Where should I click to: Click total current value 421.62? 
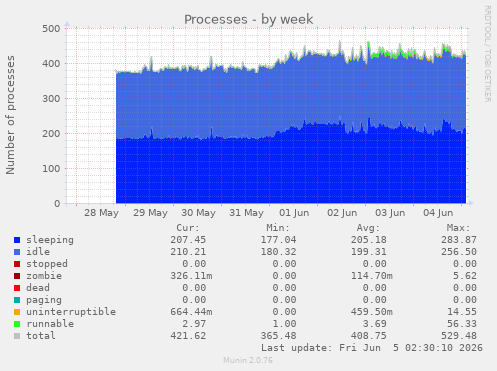click(x=188, y=336)
